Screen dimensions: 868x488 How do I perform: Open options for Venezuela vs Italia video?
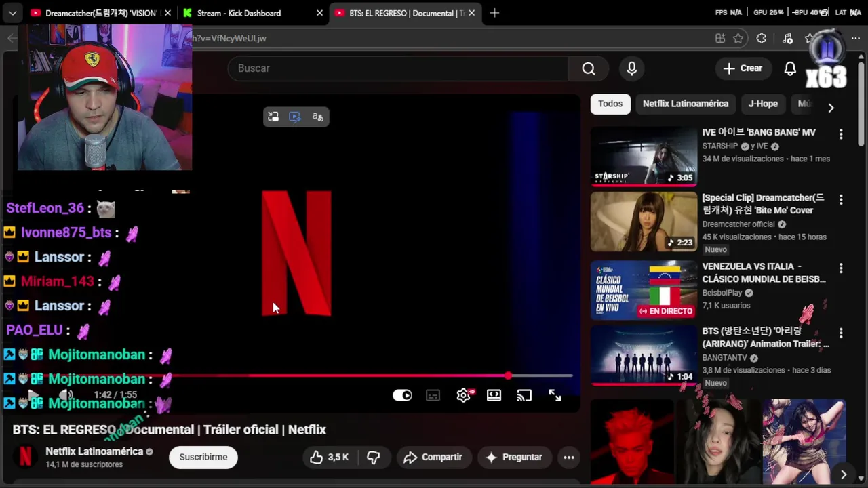click(841, 268)
